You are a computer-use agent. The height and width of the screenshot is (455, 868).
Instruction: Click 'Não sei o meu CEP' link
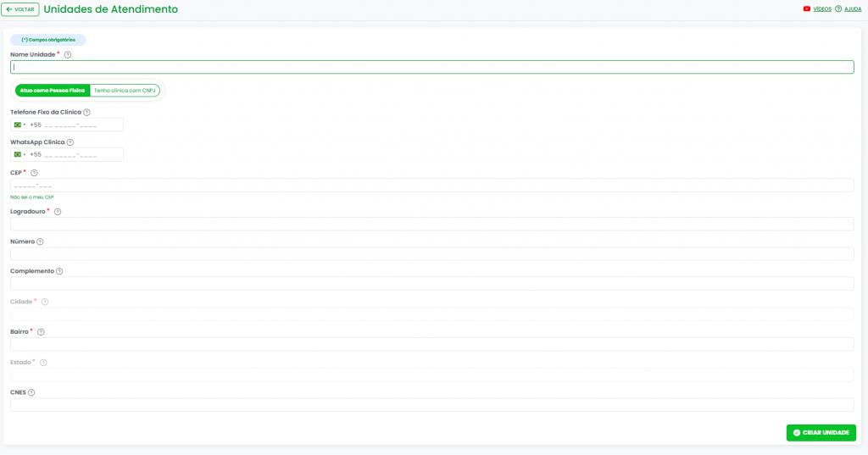point(32,197)
